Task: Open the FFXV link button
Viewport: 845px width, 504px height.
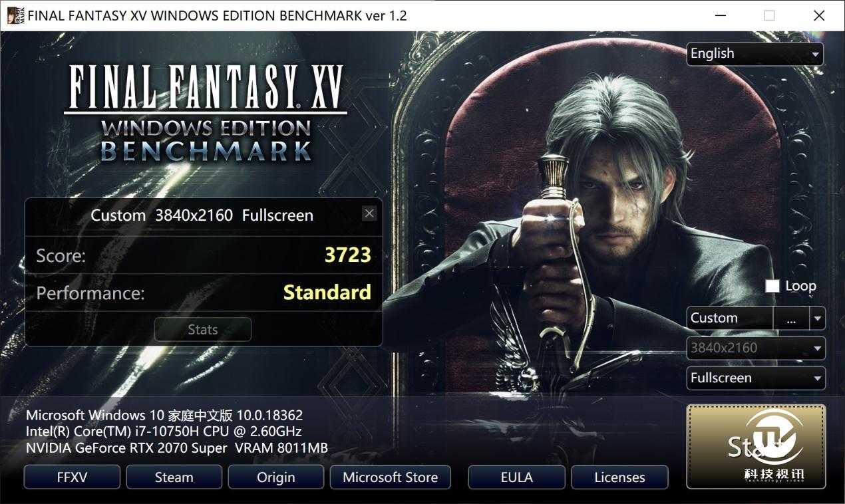Action: coord(72,477)
